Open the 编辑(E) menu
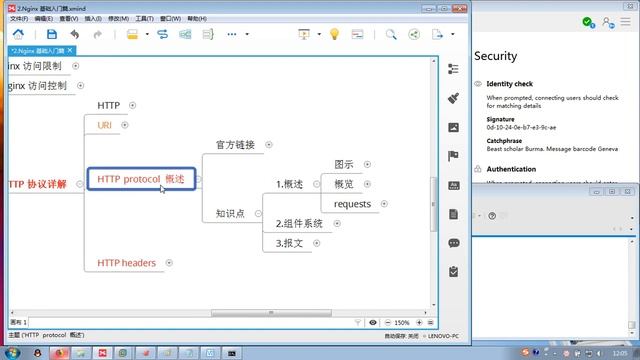Image resolution: width=640 pixels, height=360 pixels. point(44,19)
